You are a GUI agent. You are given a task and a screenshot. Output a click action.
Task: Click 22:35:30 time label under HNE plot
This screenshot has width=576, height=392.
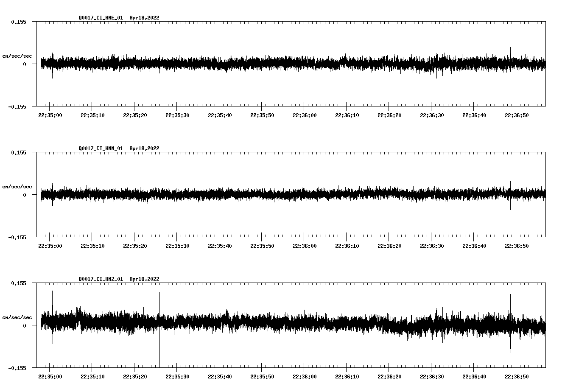pos(177,115)
